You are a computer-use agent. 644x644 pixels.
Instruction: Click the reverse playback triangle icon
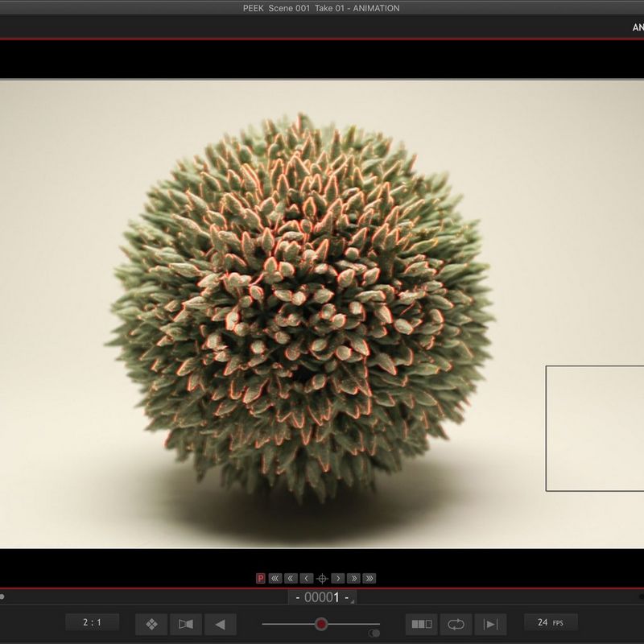tap(219, 621)
